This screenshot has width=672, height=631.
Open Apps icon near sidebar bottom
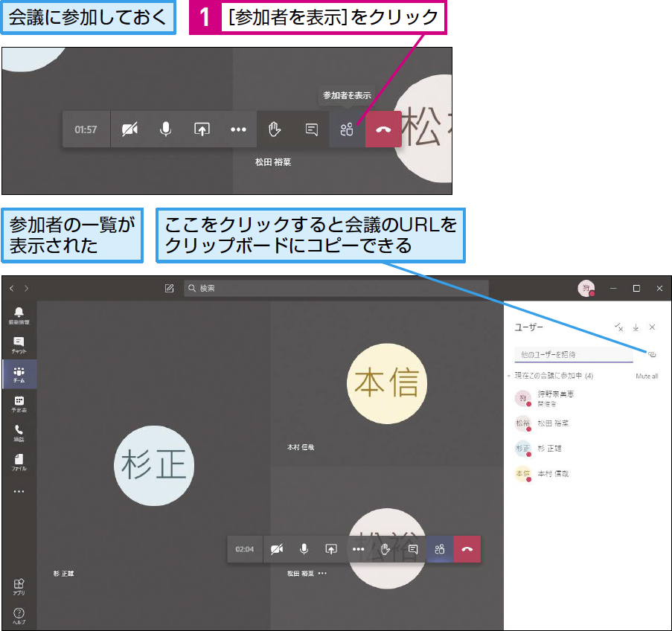(19, 587)
